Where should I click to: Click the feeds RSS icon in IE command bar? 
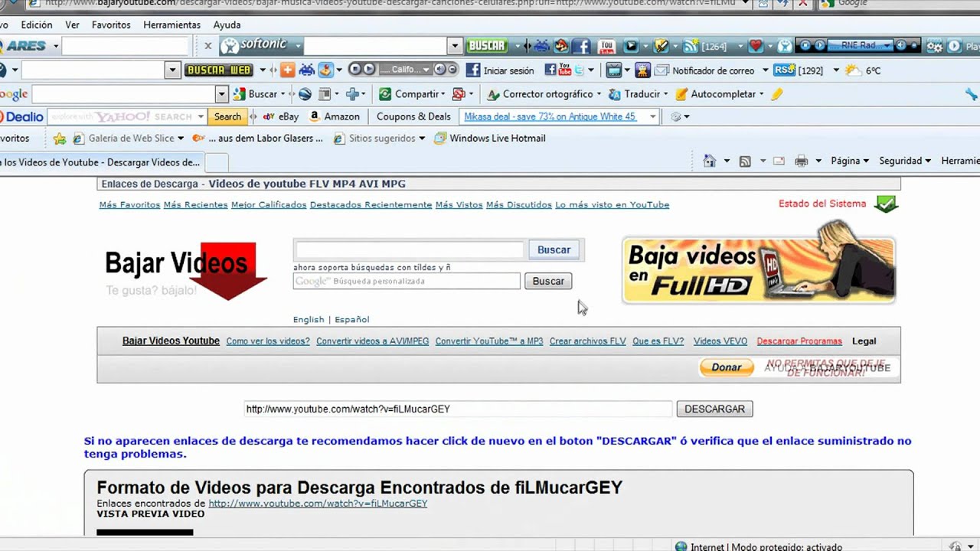click(x=745, y=161)
